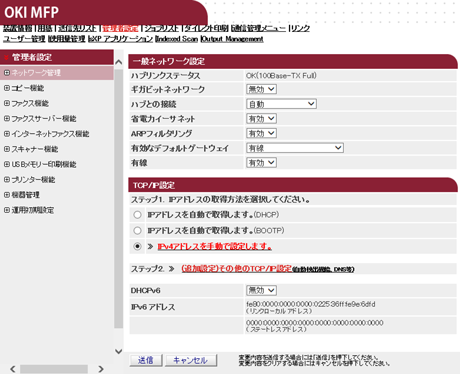Open the 用紙 top menu
The image size is (460, 374).
45,28
